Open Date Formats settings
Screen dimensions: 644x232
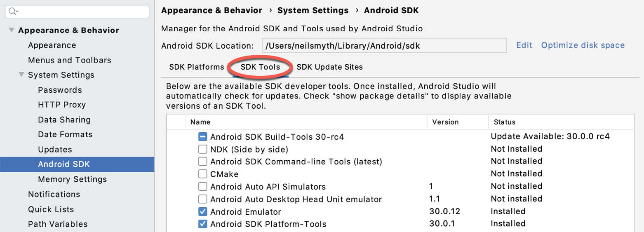point(65,134)
